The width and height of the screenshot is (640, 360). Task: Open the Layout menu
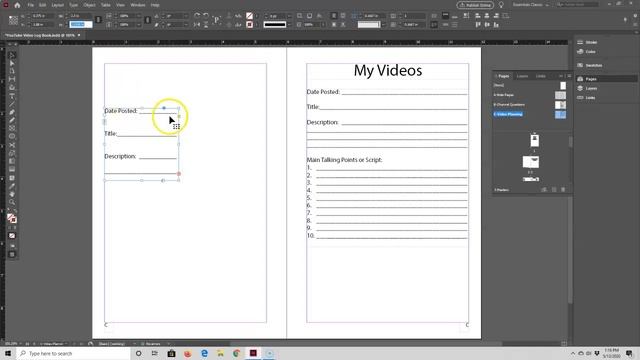(x=58, y=5)
